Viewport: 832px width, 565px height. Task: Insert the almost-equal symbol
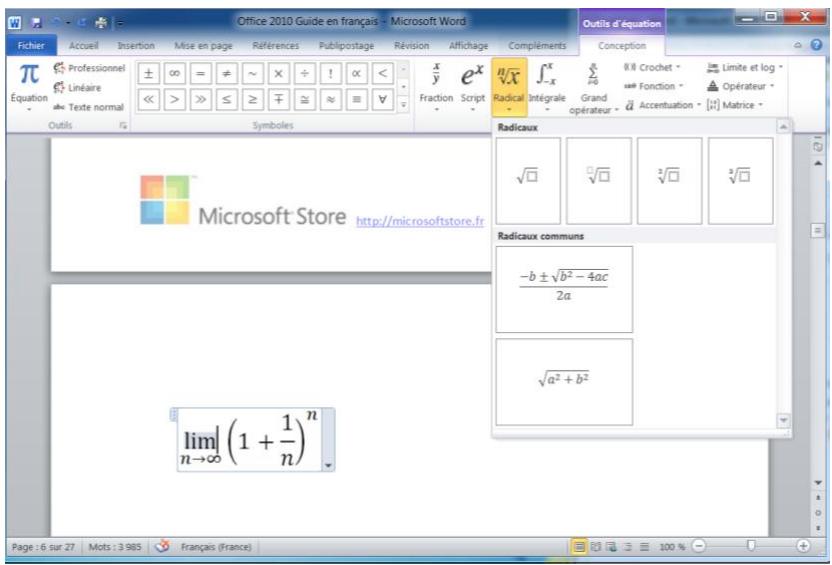point(331,99)
